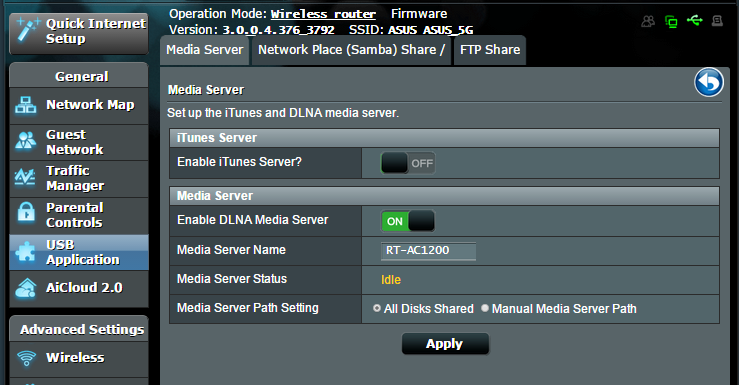Click the AiCloud 2.0 cloud icon
This screenshot has height=385, width=739.
point(25,287)
